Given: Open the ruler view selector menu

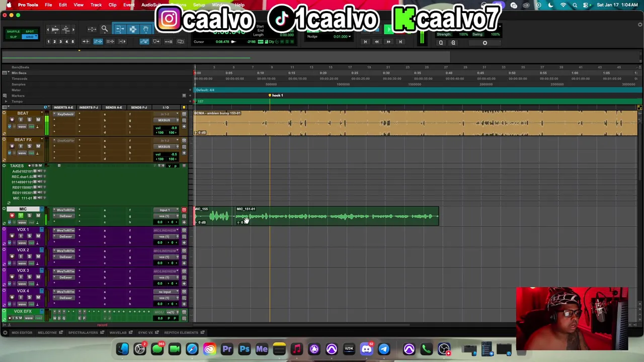Looking at the screenshot, I should pos(6,73).
